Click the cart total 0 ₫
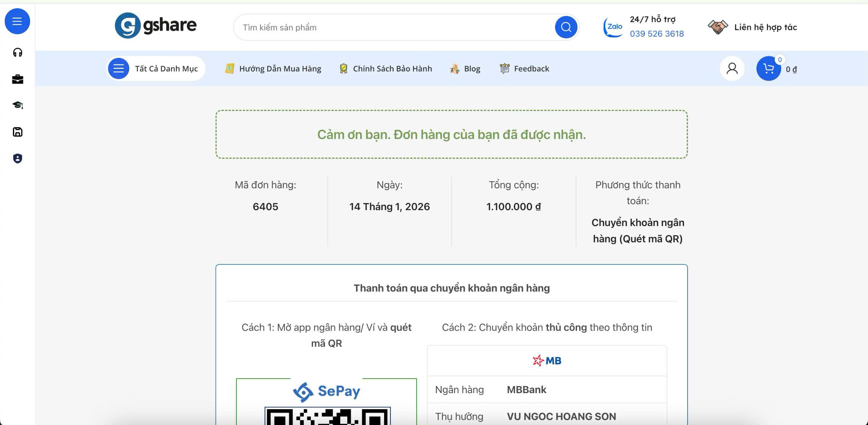 [x=791, y=69]
